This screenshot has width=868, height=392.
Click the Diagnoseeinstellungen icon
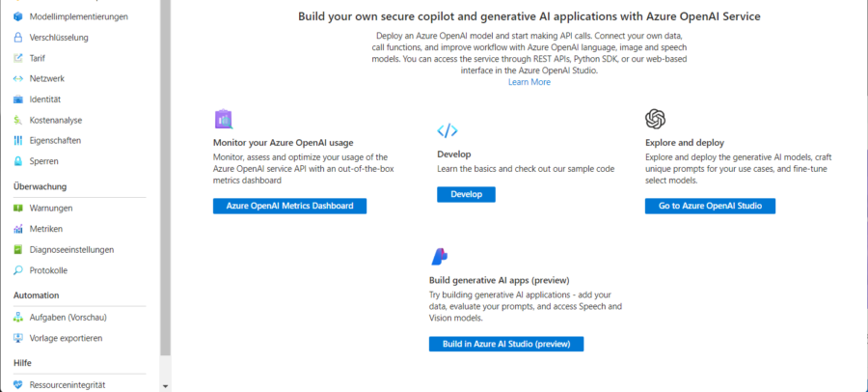[x=18, y=249]
